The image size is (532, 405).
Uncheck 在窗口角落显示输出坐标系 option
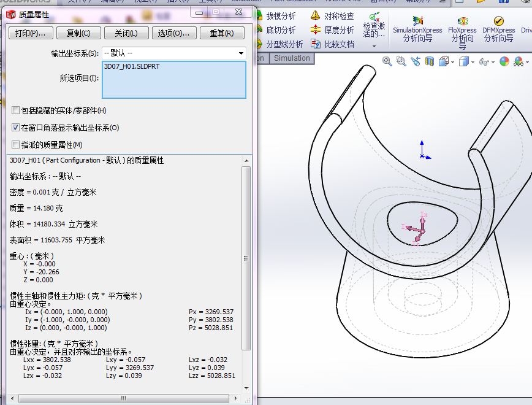pyautogui.click(x=15, y=128)
